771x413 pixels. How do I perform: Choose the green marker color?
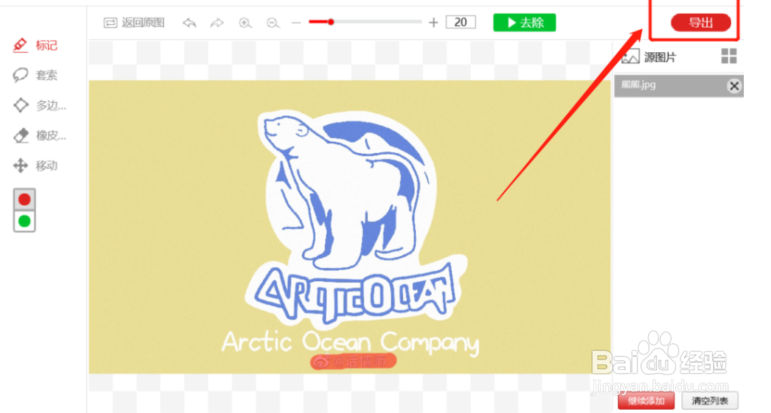click(24, 221)
